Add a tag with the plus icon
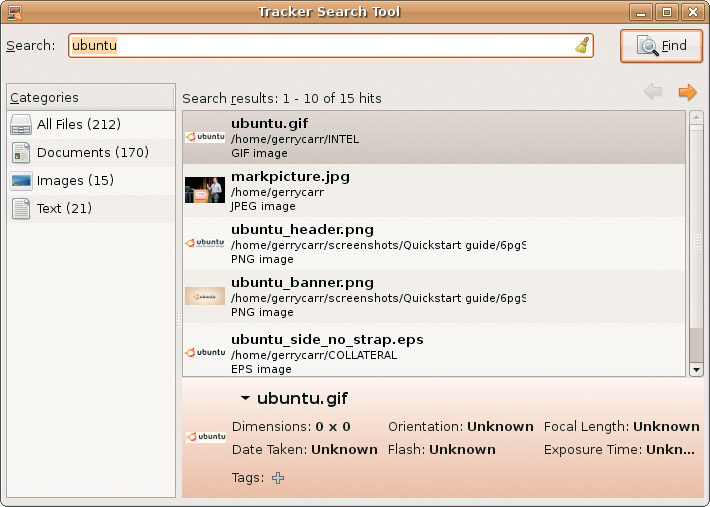 click(x=278, y=478)
